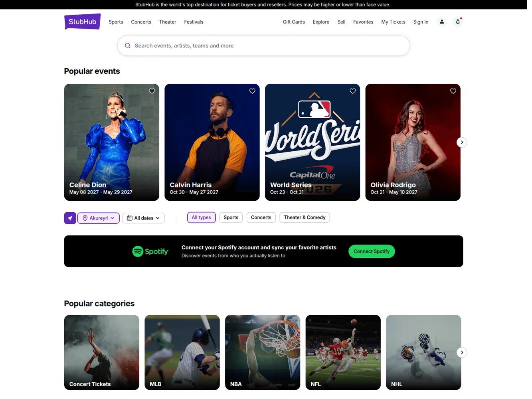Click the Connect Spotify button

[x=372, y=251]
